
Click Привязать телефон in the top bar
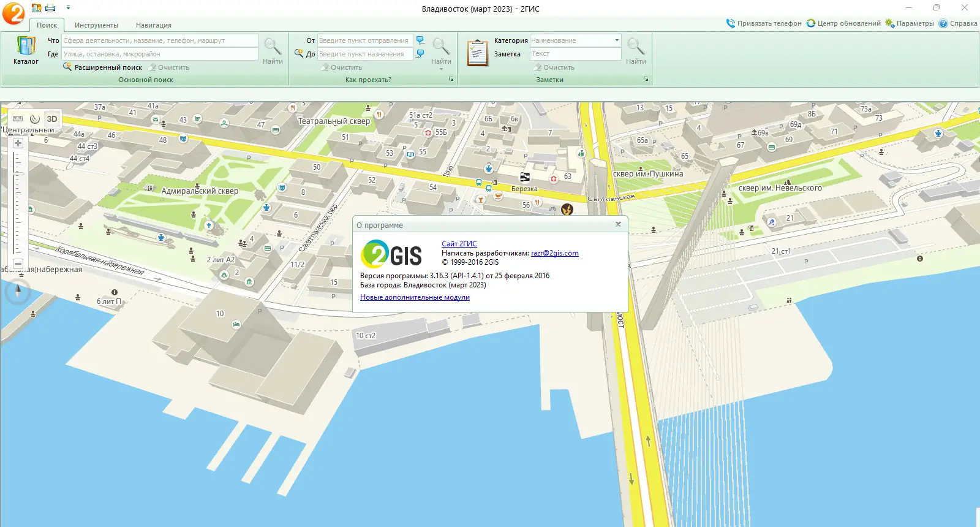pos(764,23)
